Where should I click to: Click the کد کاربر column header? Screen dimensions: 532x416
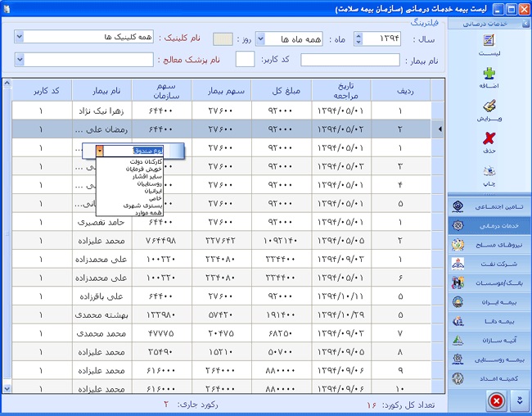point(42,90)
